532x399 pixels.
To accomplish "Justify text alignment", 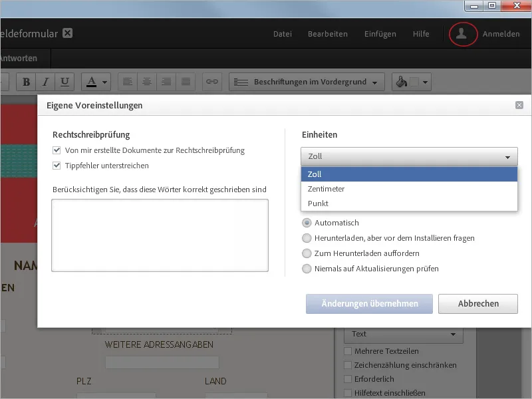I will [186, 82].
